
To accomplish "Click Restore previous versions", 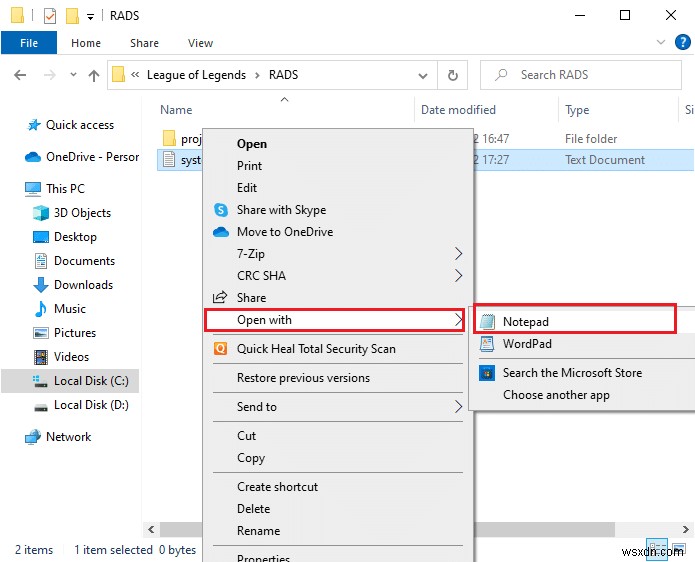I will click(303, 378).
